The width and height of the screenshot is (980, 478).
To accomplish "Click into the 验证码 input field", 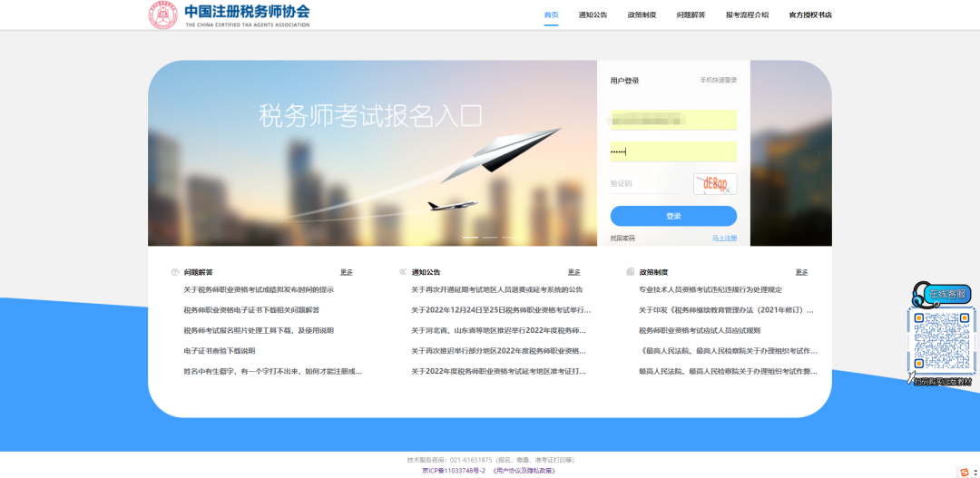I will (x=647, y=184).
